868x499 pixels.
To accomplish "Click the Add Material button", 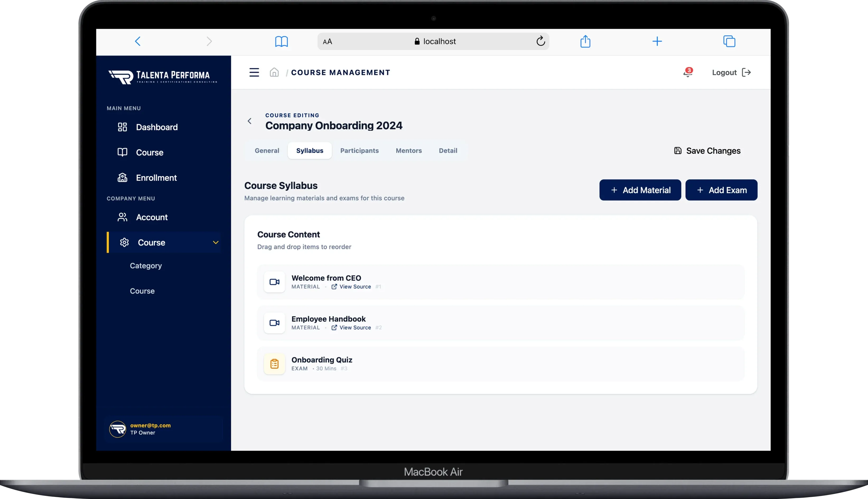I will coord(640,190).
